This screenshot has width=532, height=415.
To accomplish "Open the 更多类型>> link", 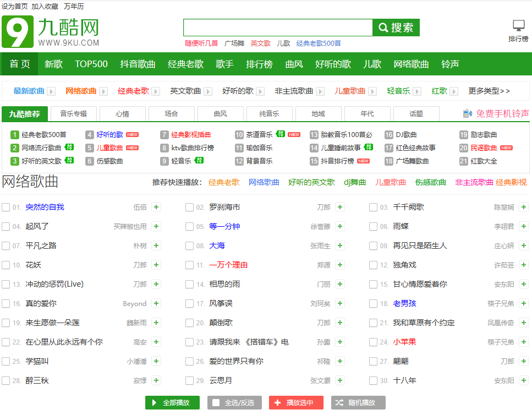I will pyautogui.click(x=489, y=91).
